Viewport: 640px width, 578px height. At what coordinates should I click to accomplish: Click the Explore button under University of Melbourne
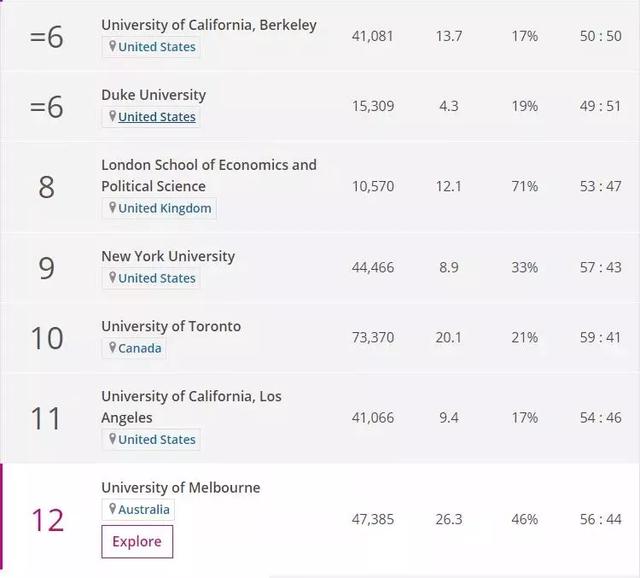coord(137,542)
